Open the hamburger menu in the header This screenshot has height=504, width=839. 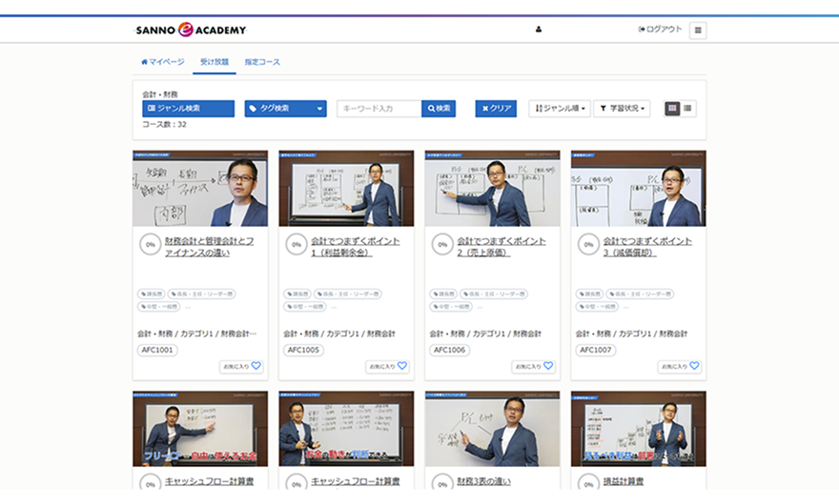tap(697, 30)
